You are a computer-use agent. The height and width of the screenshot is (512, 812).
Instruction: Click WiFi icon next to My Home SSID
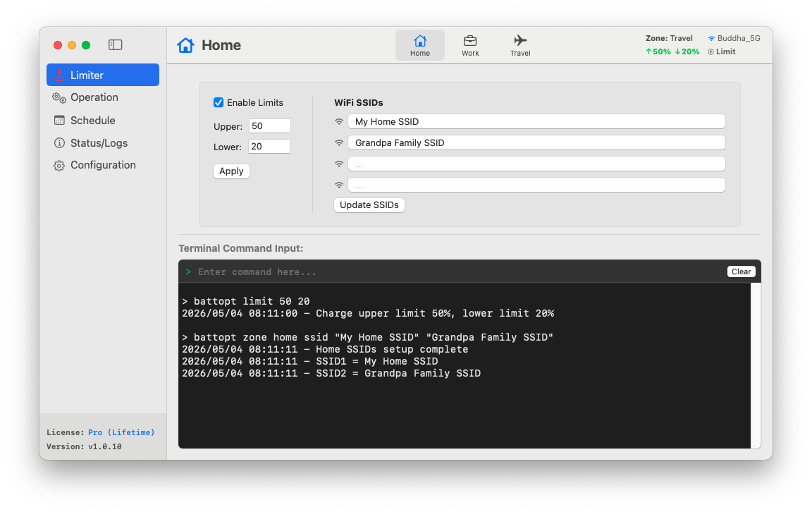pos(339,122)
